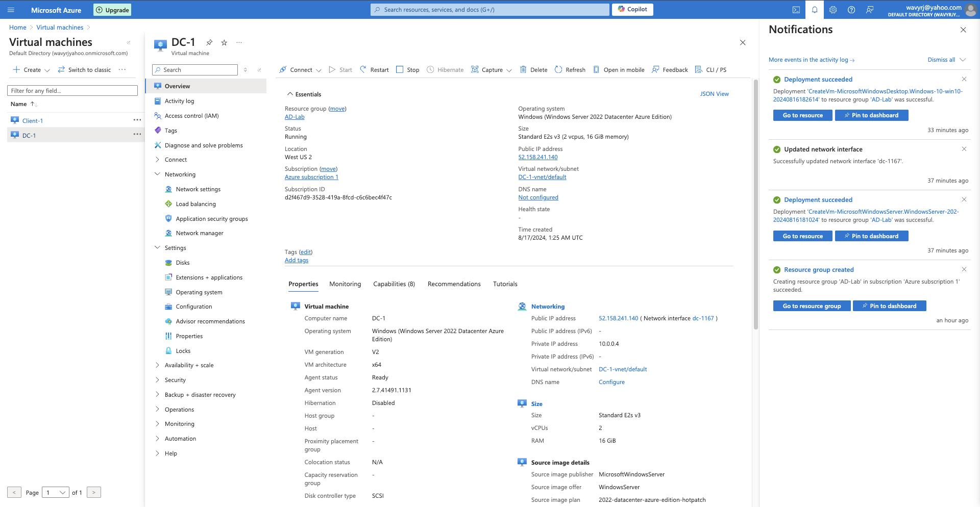
Task: Open Access control (IAM)
Action: 191,116
